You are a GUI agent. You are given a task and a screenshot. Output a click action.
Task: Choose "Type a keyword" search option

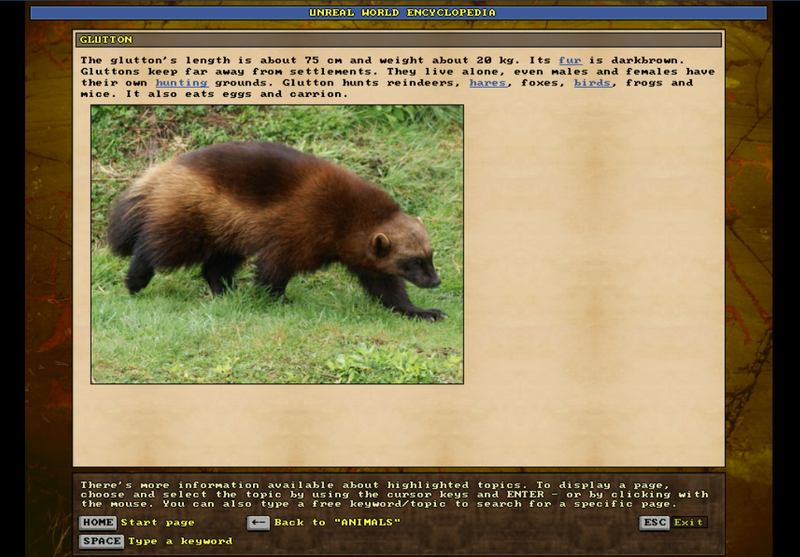[x=180, y=541]
